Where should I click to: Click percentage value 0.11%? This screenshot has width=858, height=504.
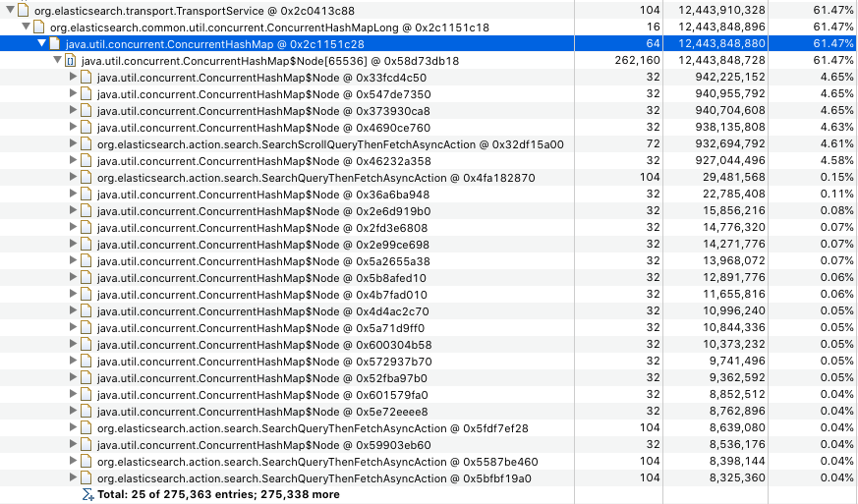coord(836,194)
